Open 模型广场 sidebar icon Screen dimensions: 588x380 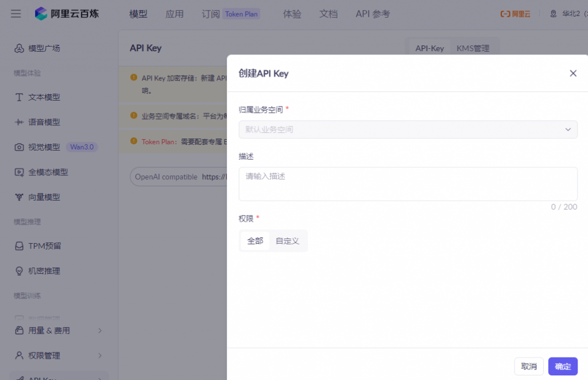pyautogui.click(x=19, y=48)
